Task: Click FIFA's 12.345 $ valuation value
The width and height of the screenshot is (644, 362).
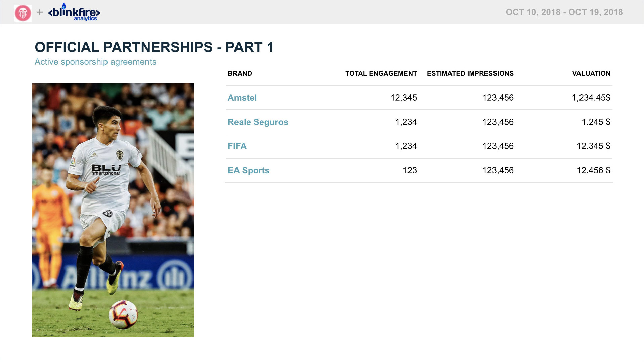Action: click(593, 146)
